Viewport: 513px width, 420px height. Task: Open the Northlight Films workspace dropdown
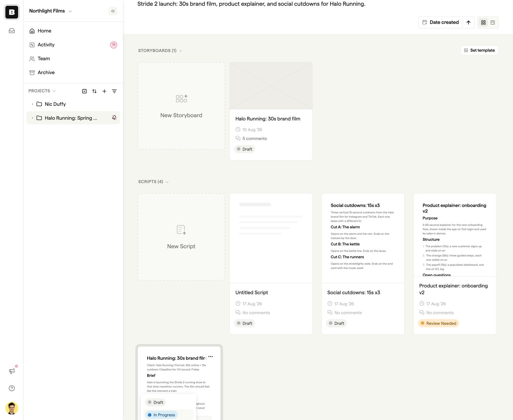pos(50,11)
